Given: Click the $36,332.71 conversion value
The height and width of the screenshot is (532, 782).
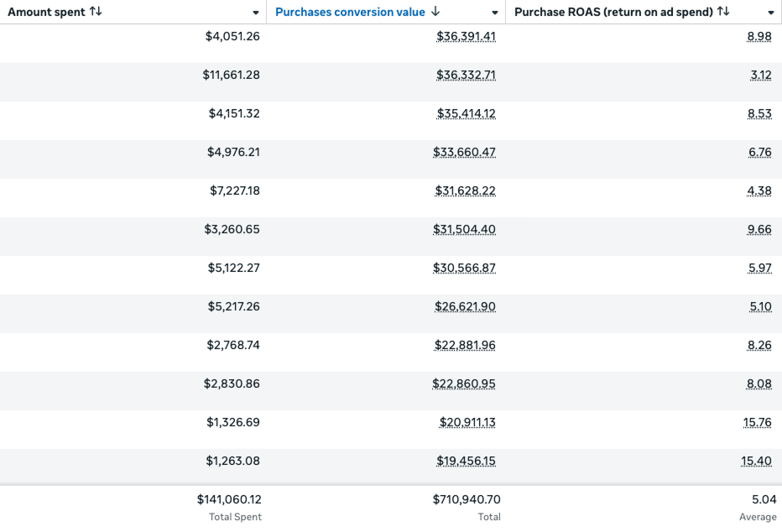Looking at the screenshot, I should pos(466,75).
